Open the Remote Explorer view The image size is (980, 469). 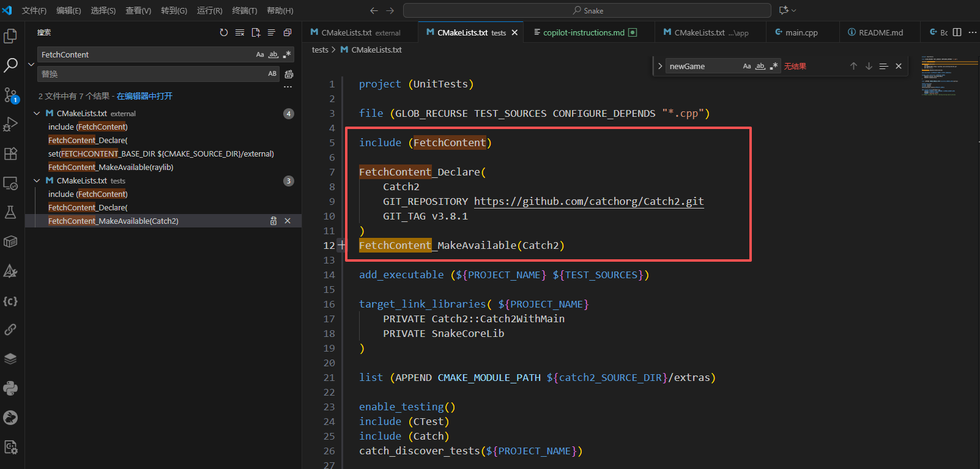click(x=10, y=183)
